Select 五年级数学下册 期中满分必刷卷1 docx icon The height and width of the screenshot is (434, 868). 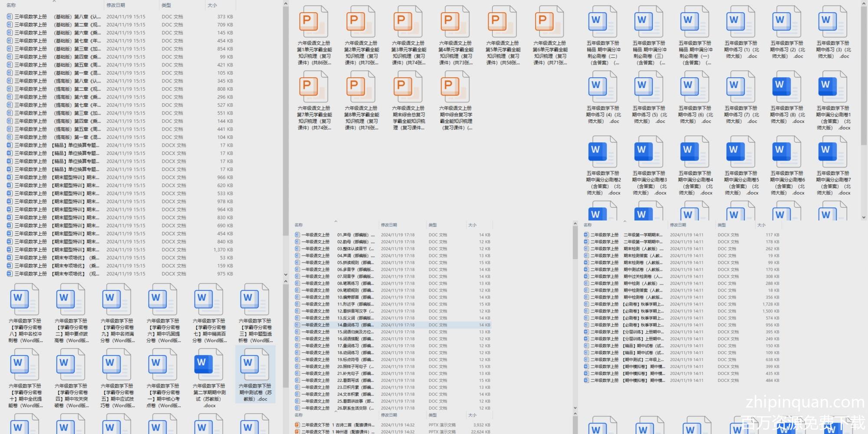(x=832, y=87)
